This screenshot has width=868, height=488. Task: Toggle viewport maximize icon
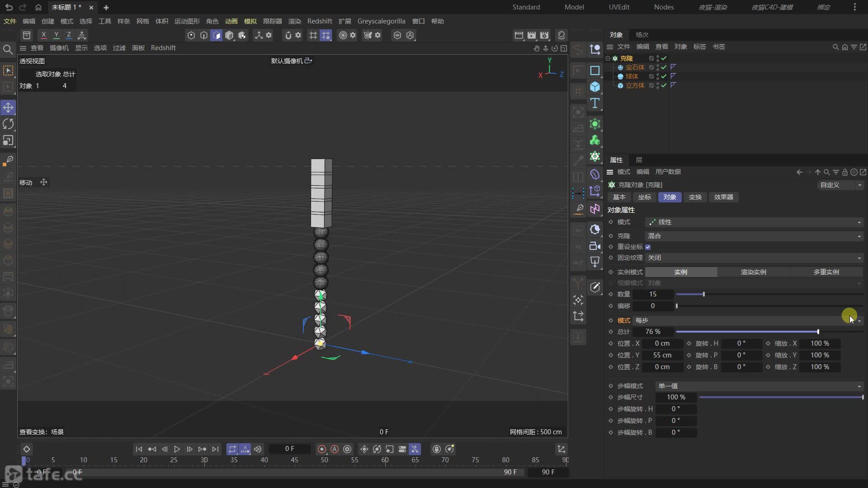pos(564,48)
